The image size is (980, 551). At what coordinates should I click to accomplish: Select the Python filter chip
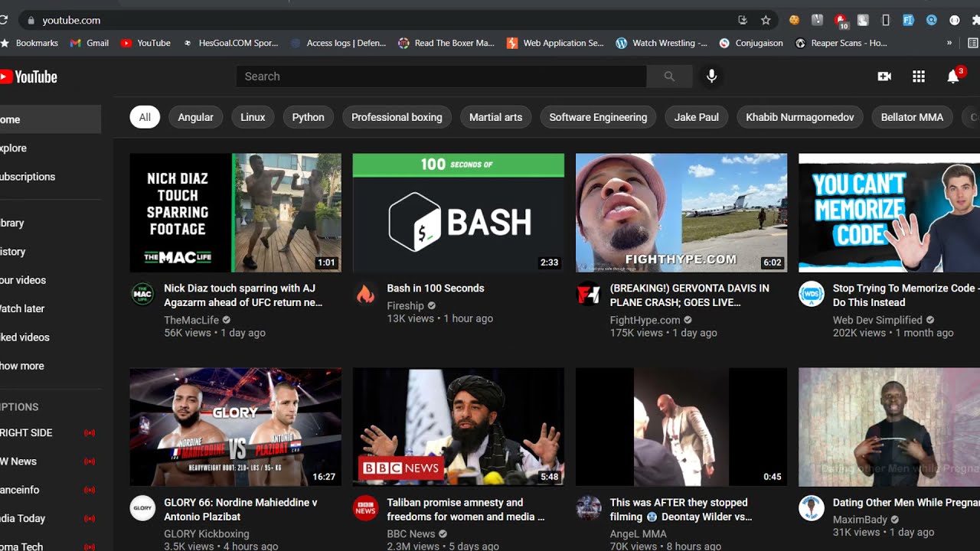click(309, 117)
